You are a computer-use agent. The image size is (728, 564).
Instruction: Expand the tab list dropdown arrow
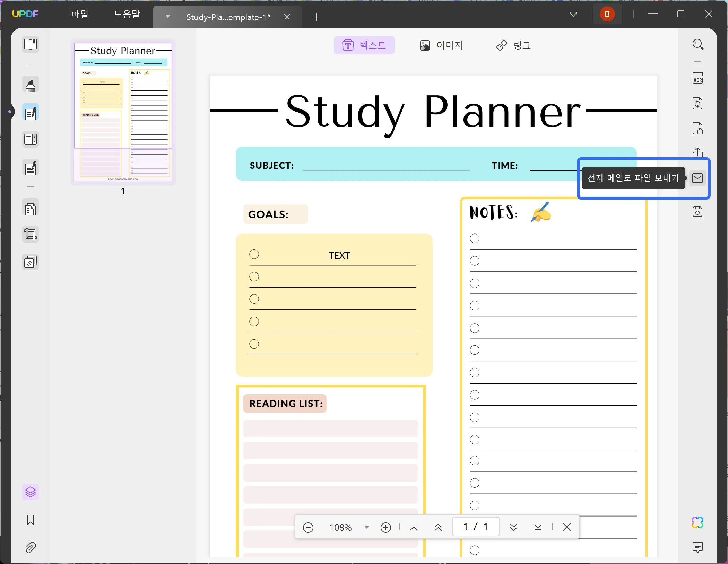(168, 17)
